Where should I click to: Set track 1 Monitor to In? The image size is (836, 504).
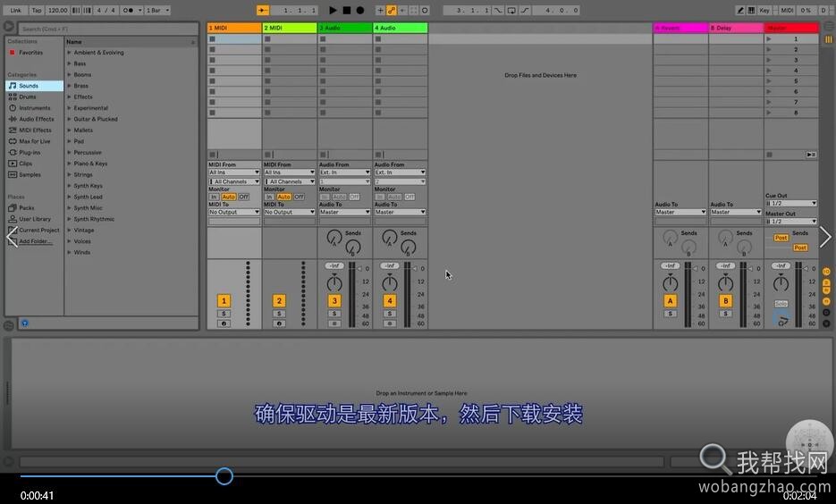point(214,197)
